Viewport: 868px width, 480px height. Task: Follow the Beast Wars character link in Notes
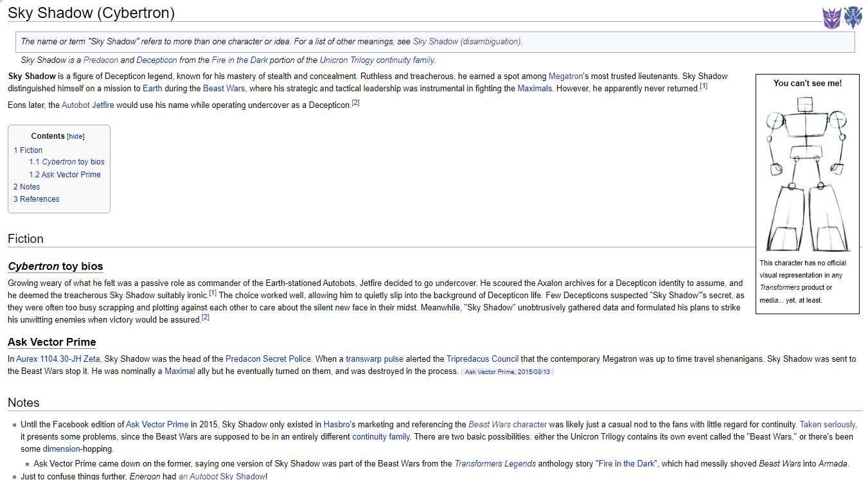pos(508,424)
